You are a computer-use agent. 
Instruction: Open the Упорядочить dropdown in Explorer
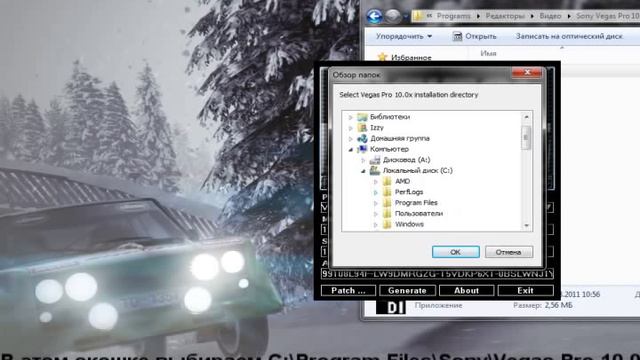[404, 36]
